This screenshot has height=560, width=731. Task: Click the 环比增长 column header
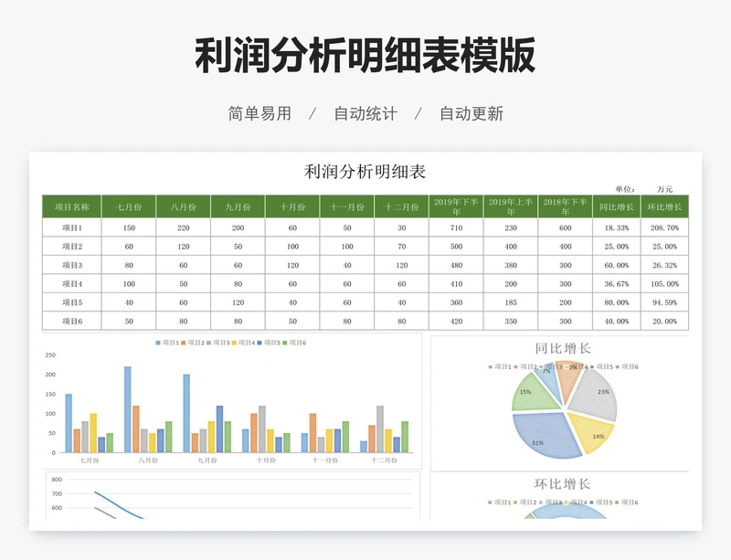[664, 206]
